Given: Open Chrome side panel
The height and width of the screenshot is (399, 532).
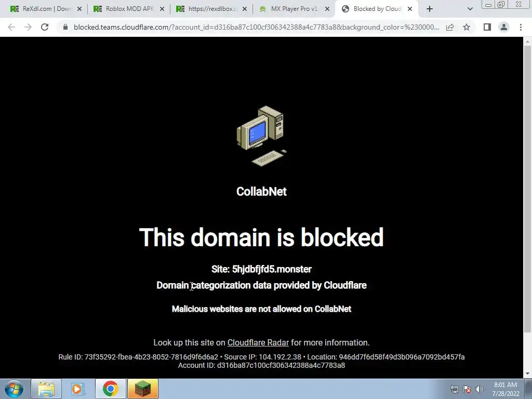Looking at the screenshot, I should click(487, 27).
